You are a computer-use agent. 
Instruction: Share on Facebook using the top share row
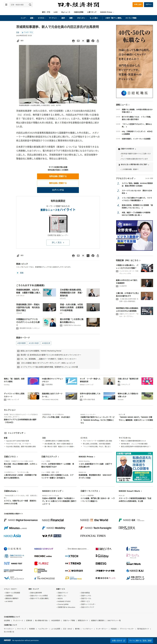click(x=93, y=41)
